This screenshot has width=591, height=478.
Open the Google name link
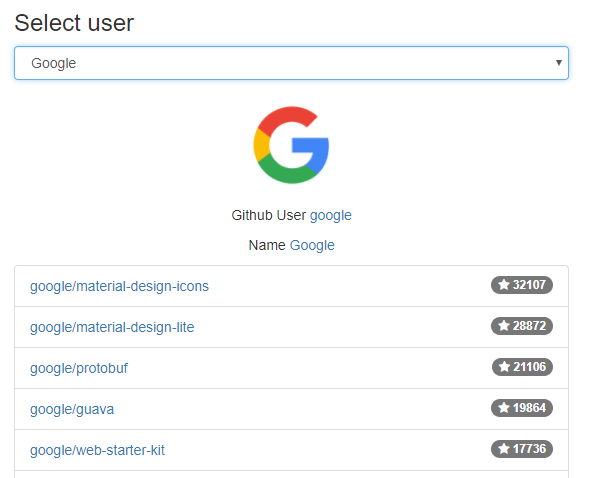coord(312,245)
